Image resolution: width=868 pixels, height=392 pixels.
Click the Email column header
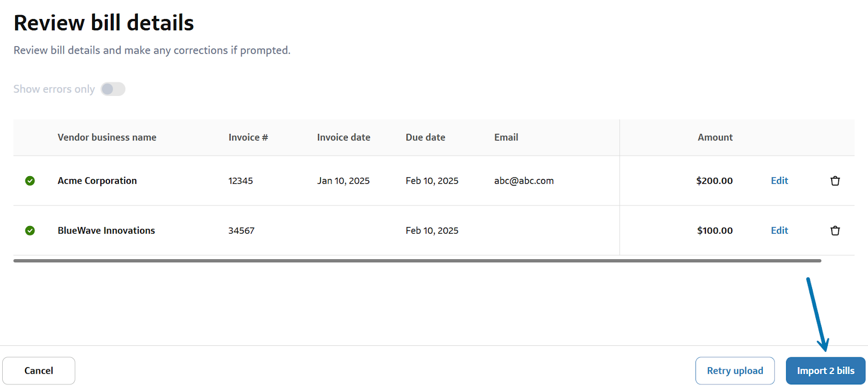(x=506, y=138)
